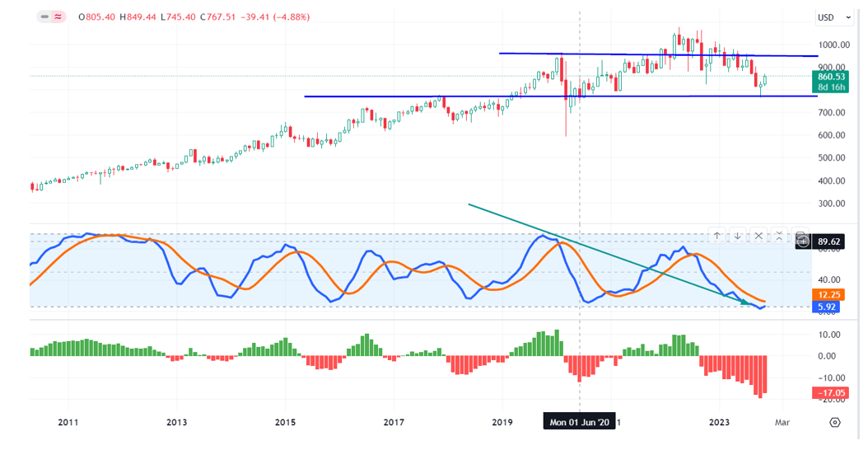
Task: Delete the oscillator pane with X icon
Action: pos(758,236)
